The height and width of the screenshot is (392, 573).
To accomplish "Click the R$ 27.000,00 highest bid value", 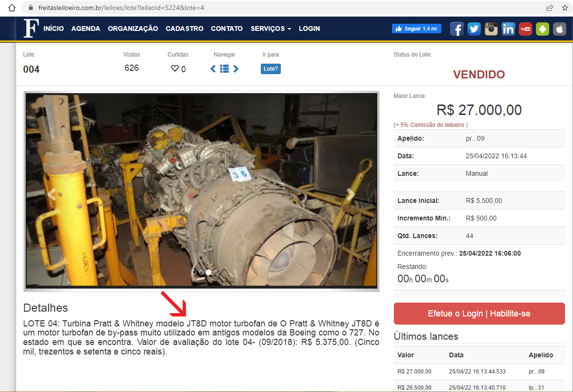I will pos(479,110).
